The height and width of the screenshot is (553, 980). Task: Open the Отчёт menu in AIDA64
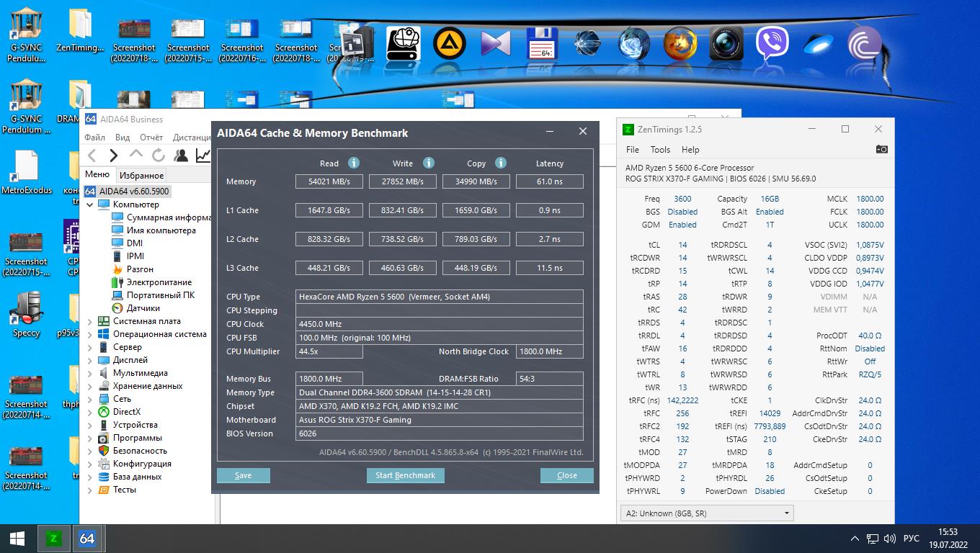151,138
